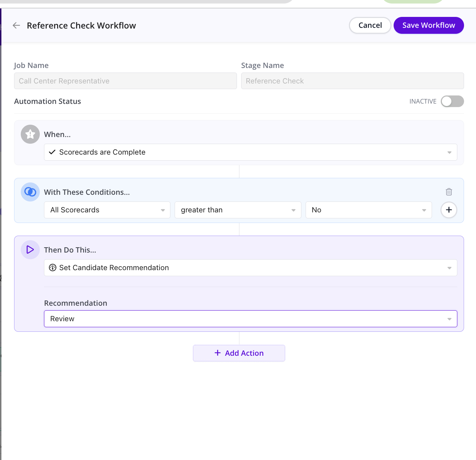The height and width of the screenshot is (460, 476).
Task: Click the back arrow beside Reference Check Workflow
Action: 16,25
